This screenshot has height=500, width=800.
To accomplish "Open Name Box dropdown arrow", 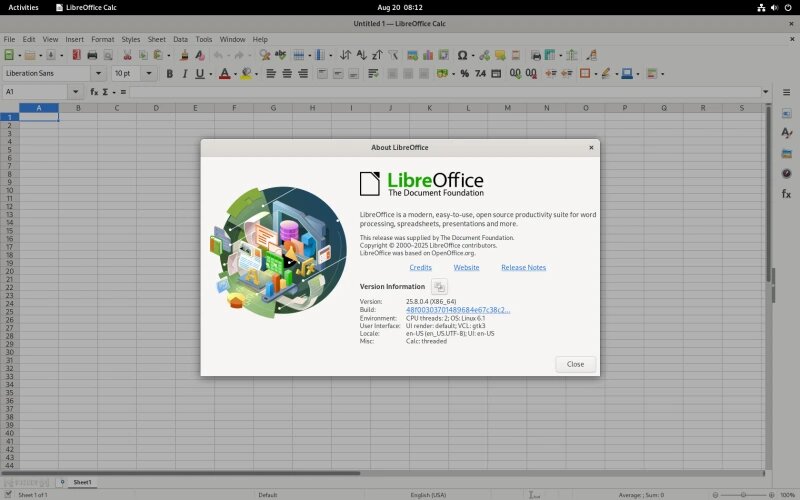I will (x=76, y=92).
